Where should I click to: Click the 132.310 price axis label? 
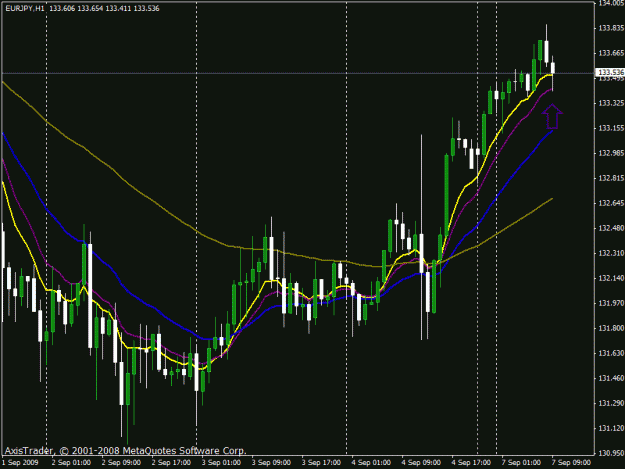click(x=611, y=253)
